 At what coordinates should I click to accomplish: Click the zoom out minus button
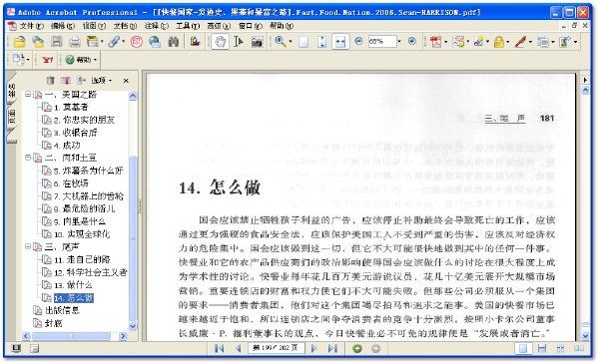[358, 41]
